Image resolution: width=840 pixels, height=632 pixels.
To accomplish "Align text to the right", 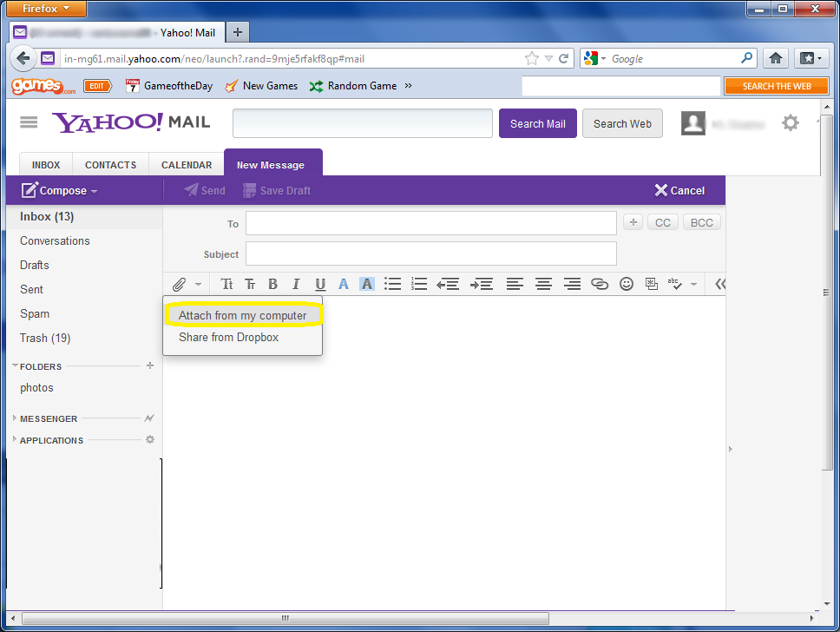I will pos(572,284).
